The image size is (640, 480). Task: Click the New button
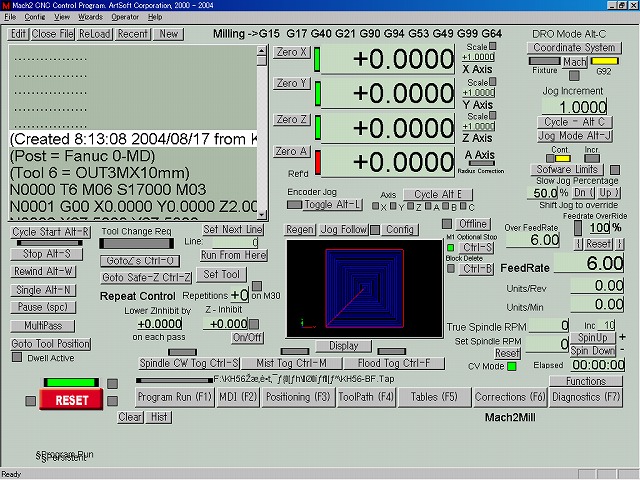[x=169, y=34]
